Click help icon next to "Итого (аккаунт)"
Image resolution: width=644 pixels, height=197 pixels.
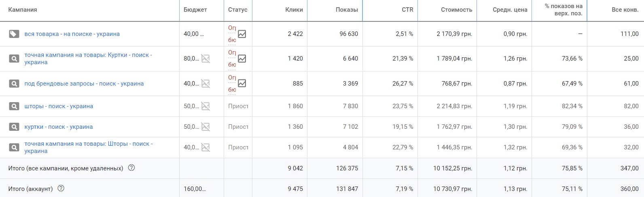coord(61,189)
